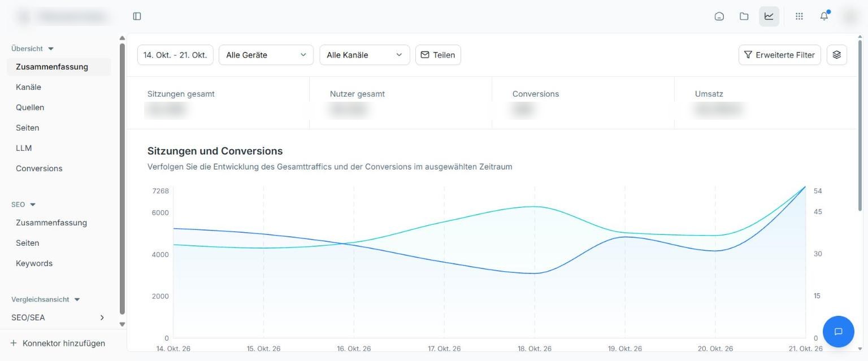Open the apps grid icon

coord(799,16)
